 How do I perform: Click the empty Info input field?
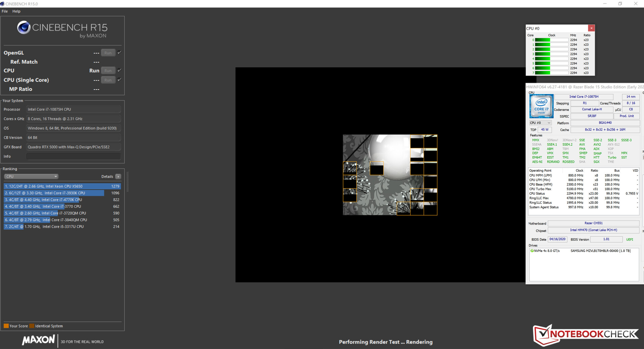pyautogui.click(x=73, y=157)
